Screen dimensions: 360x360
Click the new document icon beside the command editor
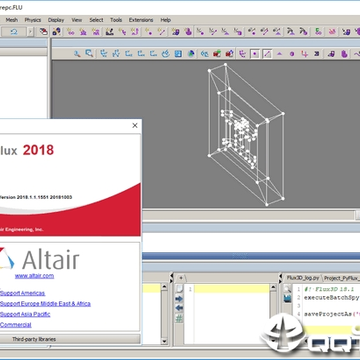coord(179,289)
